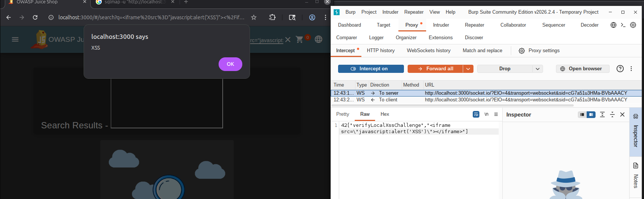Open the Organizer tab
644x199 pixels.
point(406,37)
